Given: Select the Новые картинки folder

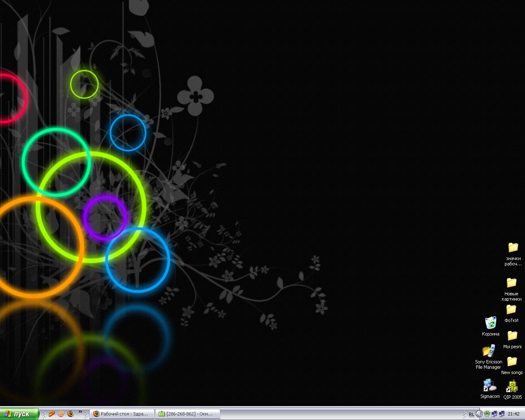Looking at the screenshot, I should pyautogui.click(x=511, y=283).
